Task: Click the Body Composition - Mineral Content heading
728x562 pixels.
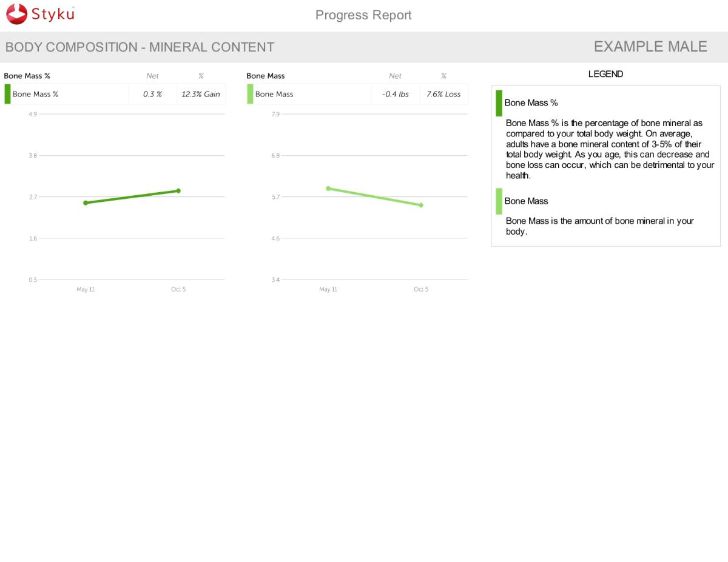Action: coord(140,47)
